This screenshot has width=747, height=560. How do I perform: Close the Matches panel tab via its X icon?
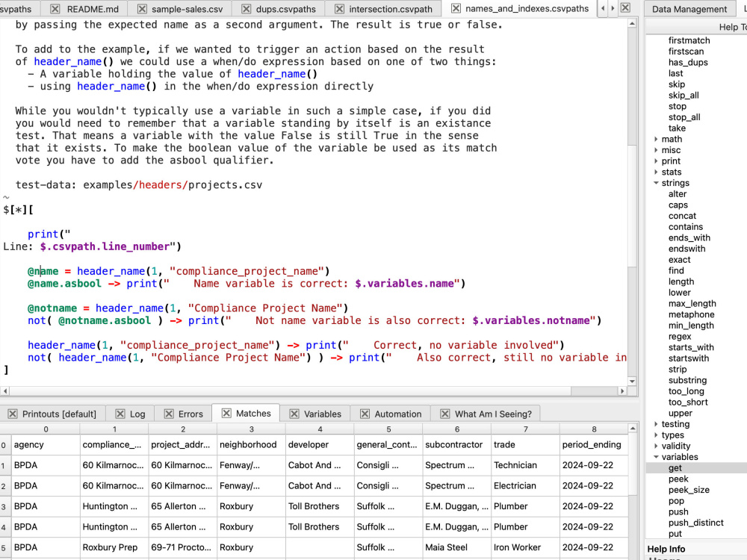(x=227, y=414)
